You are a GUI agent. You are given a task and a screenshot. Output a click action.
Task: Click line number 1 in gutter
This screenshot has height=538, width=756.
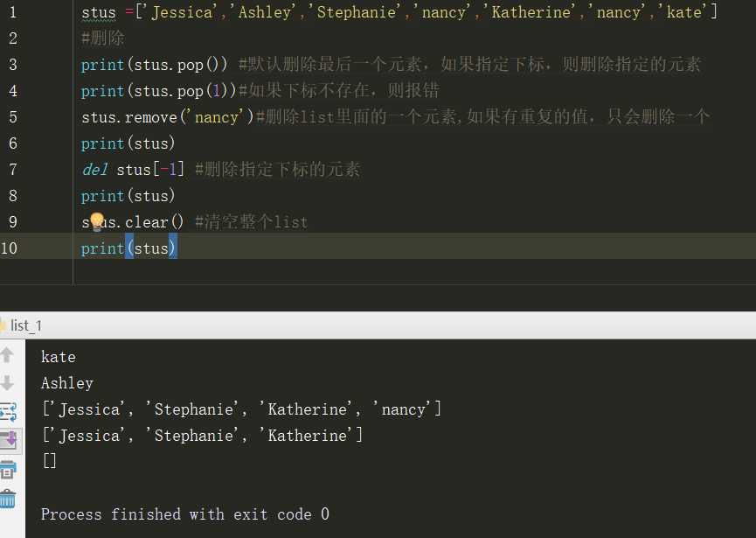click(13, 11)
